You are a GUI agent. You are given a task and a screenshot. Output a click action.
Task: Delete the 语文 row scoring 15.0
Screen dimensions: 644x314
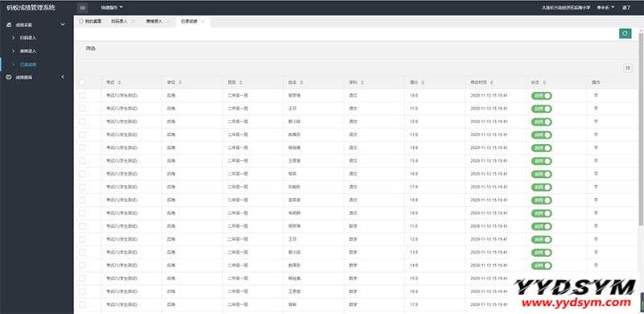596,161
